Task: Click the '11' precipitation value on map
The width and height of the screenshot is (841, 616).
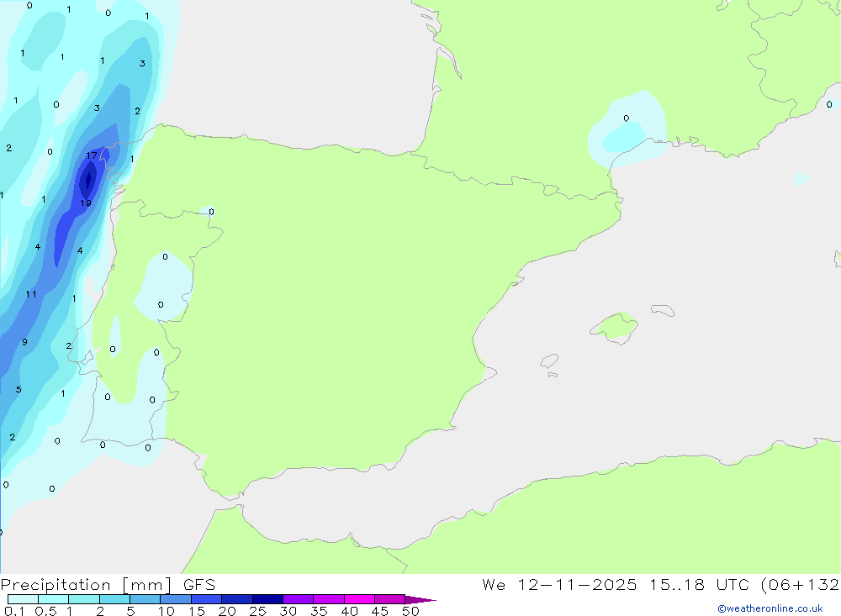Action: 31,294
